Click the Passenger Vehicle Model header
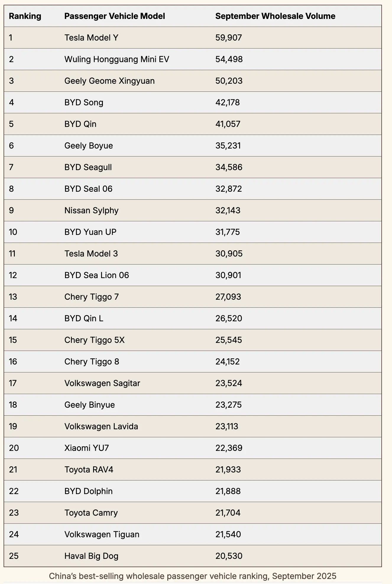The height and width of the screenshot is (584, 392). [x=115, y=16]
